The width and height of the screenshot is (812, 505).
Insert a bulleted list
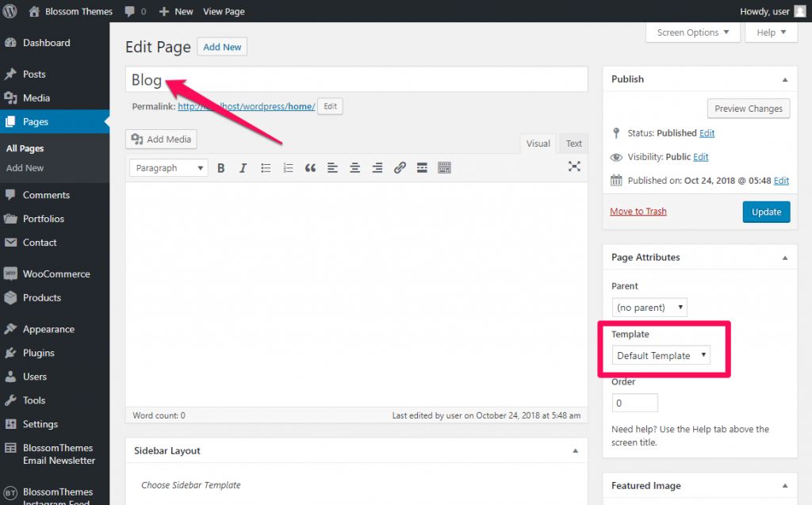(x=266, y=167)
